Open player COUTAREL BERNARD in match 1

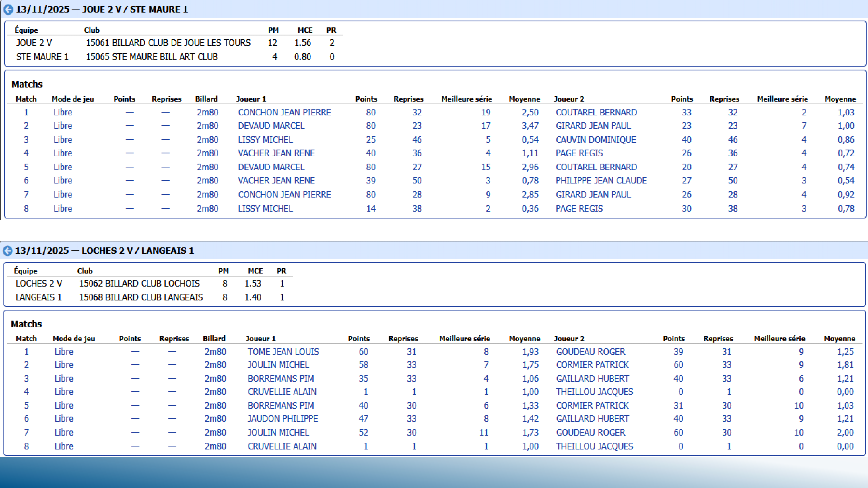(596, 112)
